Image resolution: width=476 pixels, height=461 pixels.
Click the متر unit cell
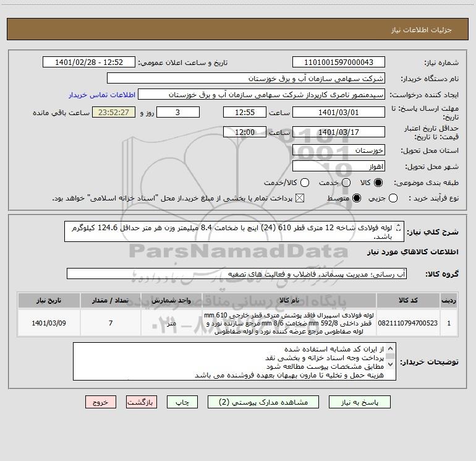click(x=171, y=323)
